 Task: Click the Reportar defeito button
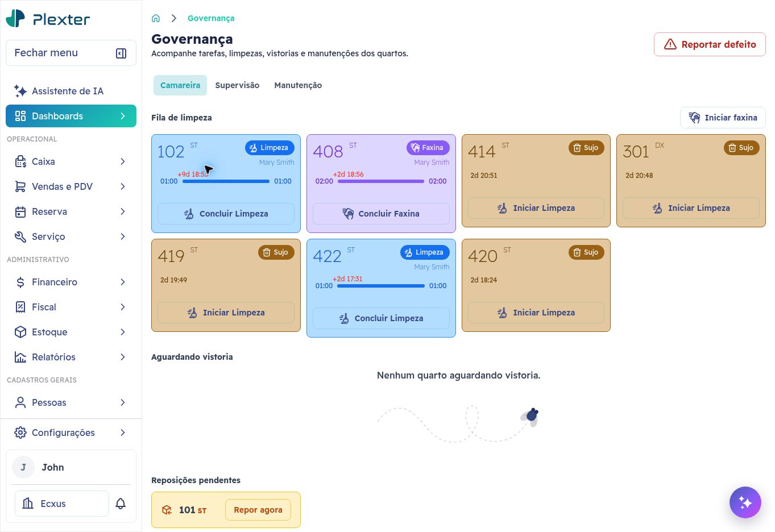tap(710, 44)
